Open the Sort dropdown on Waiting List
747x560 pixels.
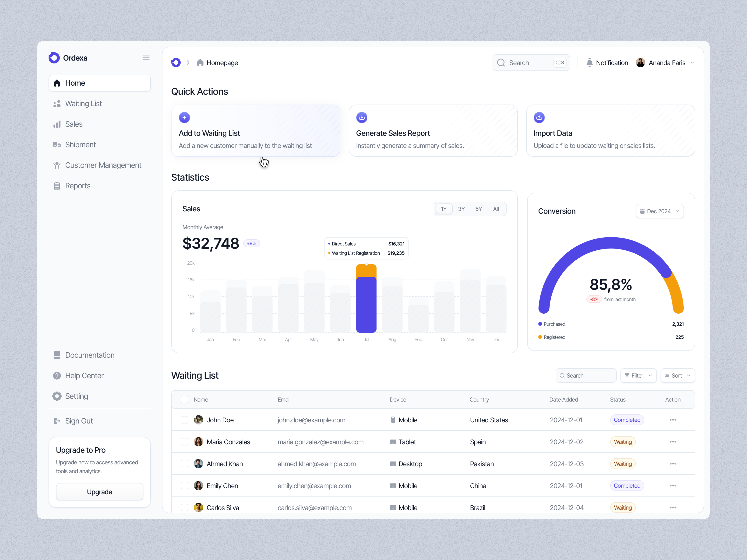[x=677, y=375]
